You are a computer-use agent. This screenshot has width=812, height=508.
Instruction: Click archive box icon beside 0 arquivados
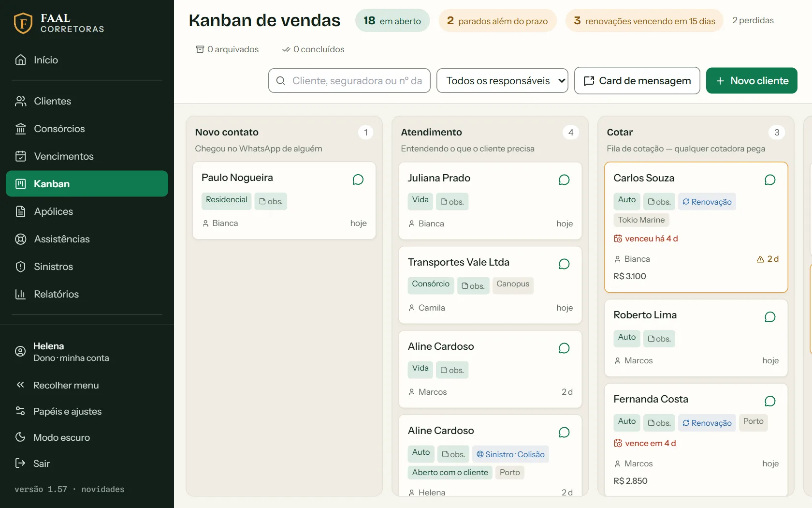pos(200,49)
